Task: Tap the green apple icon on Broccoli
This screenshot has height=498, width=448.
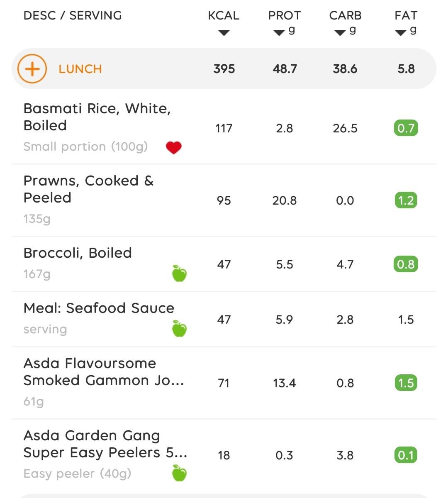Action: pos(179,273)
